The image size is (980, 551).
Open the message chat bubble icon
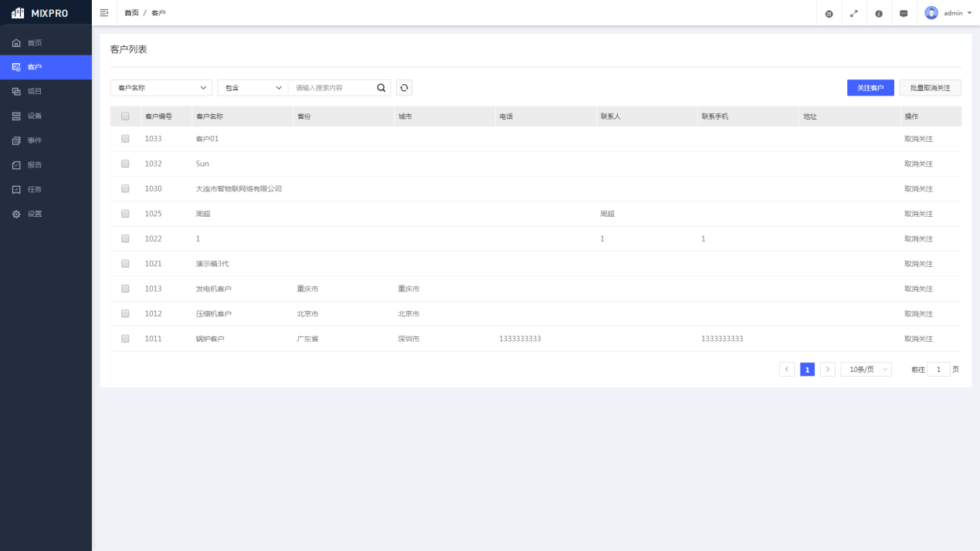coord(904,14)
